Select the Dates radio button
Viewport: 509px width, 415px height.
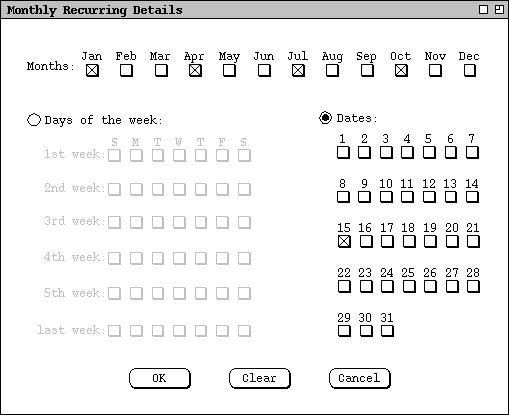pos(325,118)
